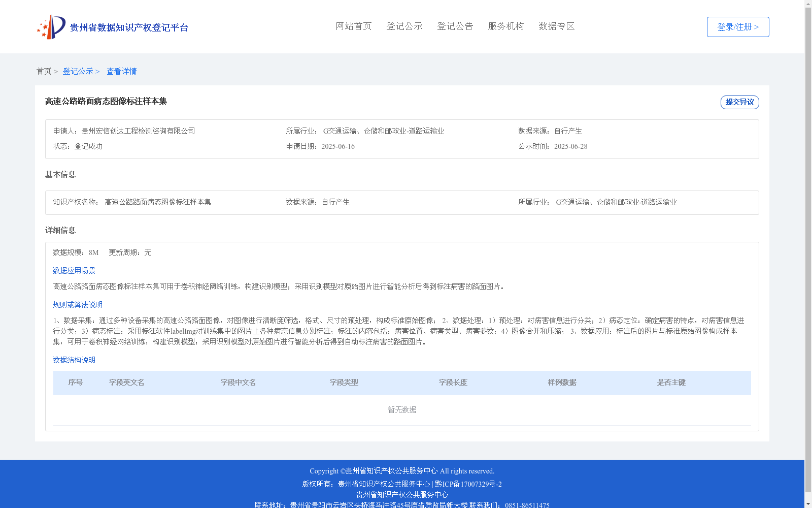
Task: Click the vertical scrollbar thumb
Action: point(808,249)
